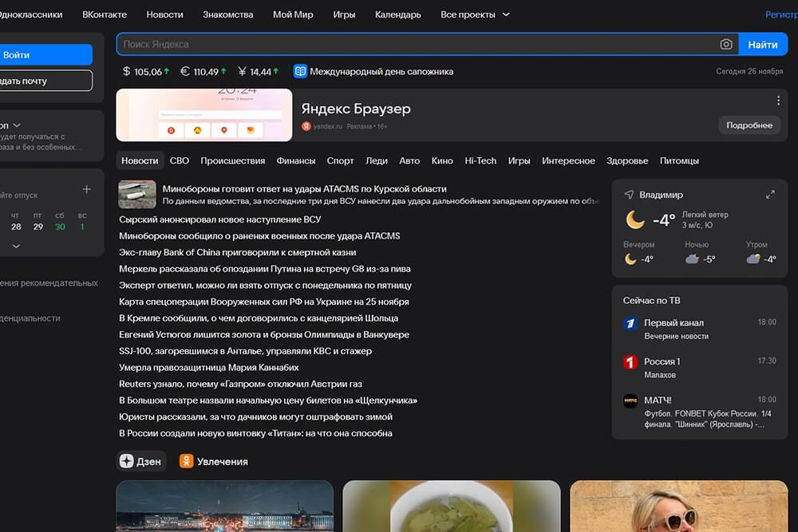The image size is (798, 532).
Task: Open Первый канал Вечерние новости listing
Action: pos(699,329)
